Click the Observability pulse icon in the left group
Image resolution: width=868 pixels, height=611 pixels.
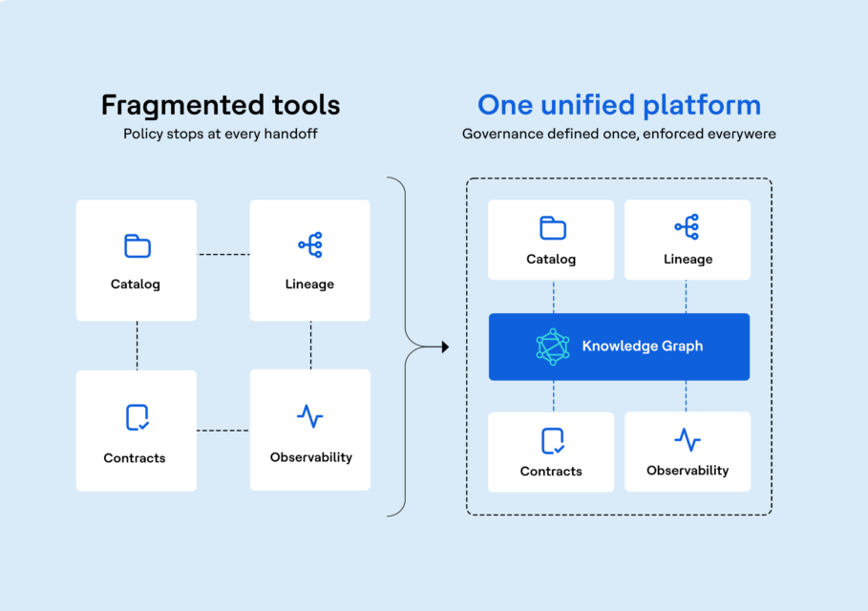(x=310, y=416)
